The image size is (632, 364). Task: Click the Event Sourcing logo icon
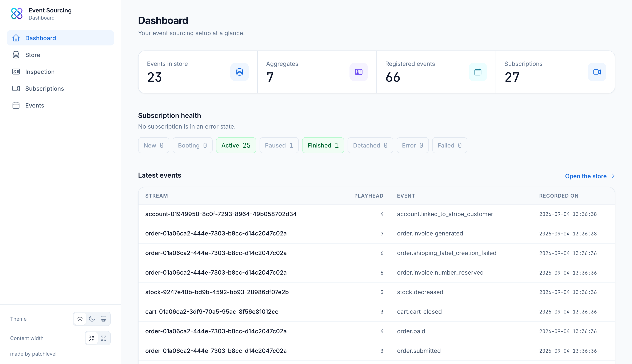click(17, 13)
